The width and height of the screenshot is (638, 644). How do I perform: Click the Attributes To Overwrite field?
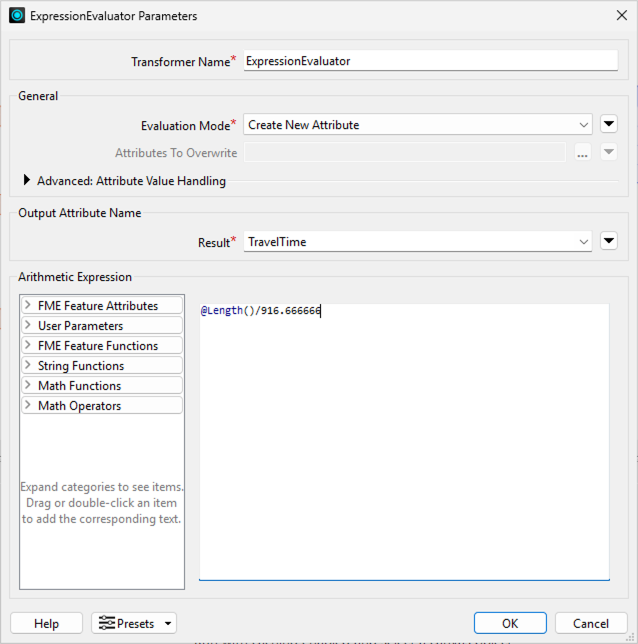(405, 152)
